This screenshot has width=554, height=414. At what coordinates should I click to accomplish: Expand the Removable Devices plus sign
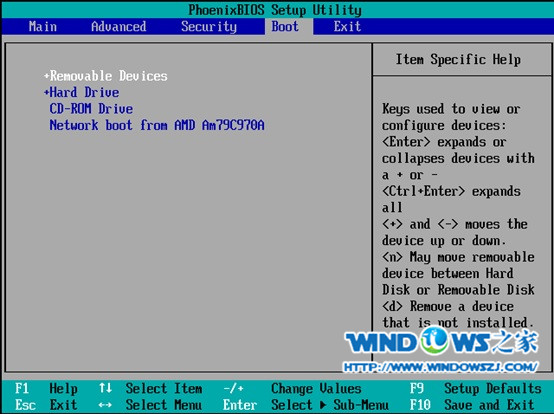[x=46, y=76]
